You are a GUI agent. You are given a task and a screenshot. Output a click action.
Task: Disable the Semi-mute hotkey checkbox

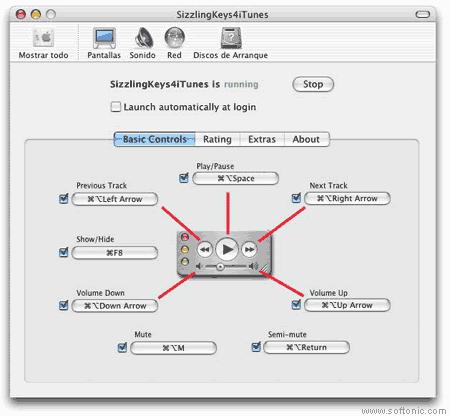256,347
